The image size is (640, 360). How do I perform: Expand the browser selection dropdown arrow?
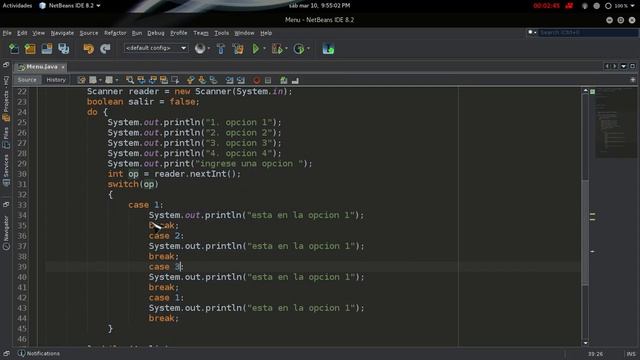pyautogui.click(x=209, y=49)
